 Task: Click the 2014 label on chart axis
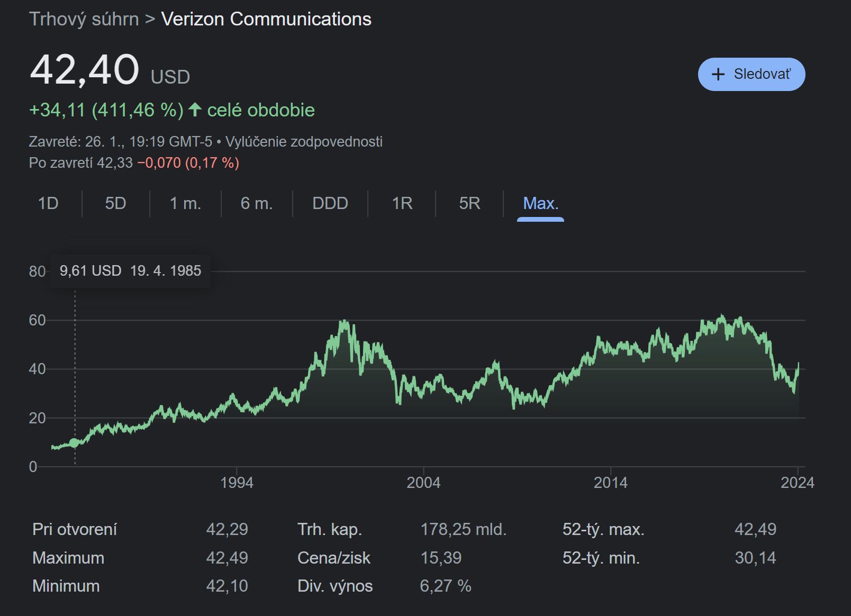click(610, 483)
